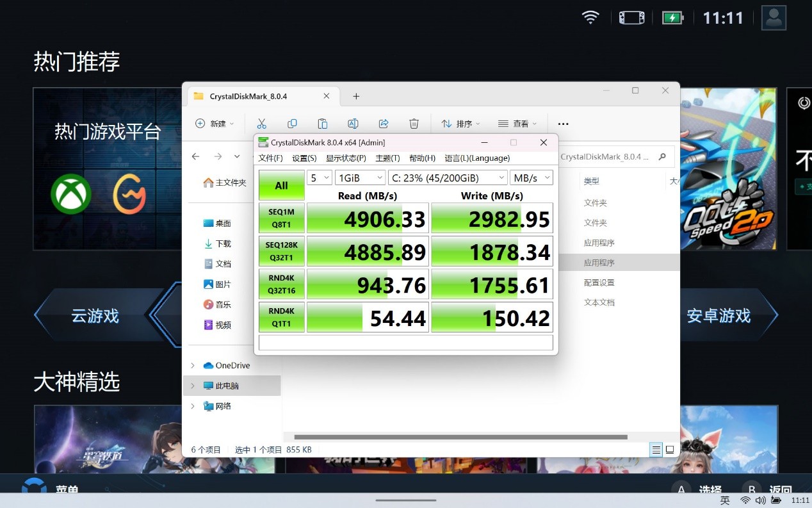Expand the 此电脑 tree node
Viewport: 812px width, 508px height.
pyautogui.click(x=193, y=386)
